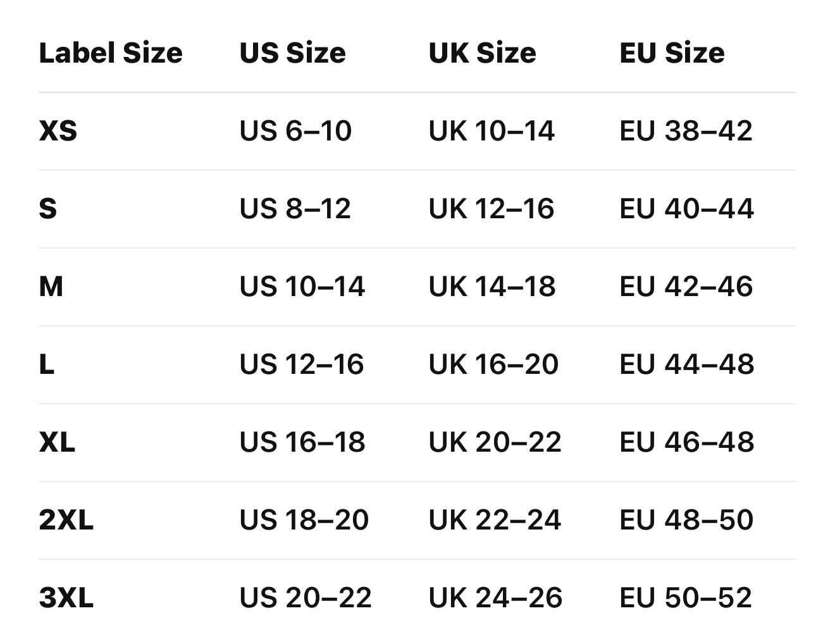Click the UK Size column header

[x=482, y=53]
